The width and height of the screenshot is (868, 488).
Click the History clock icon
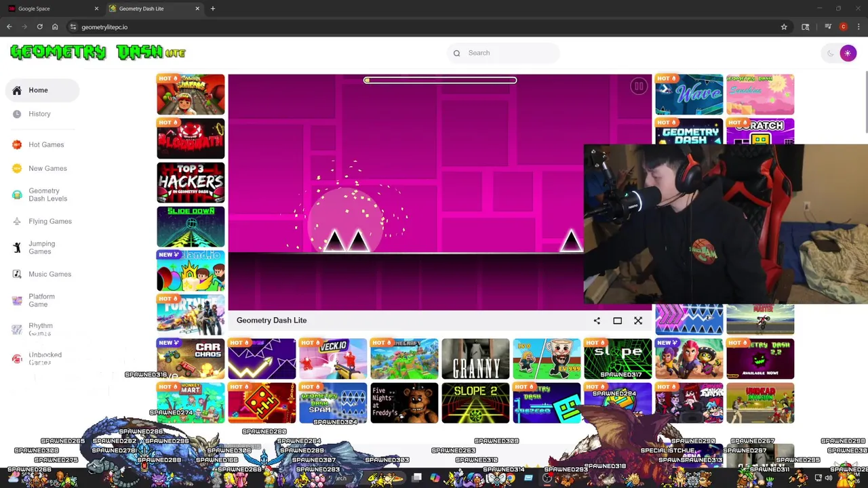click(x=17, y=114)
